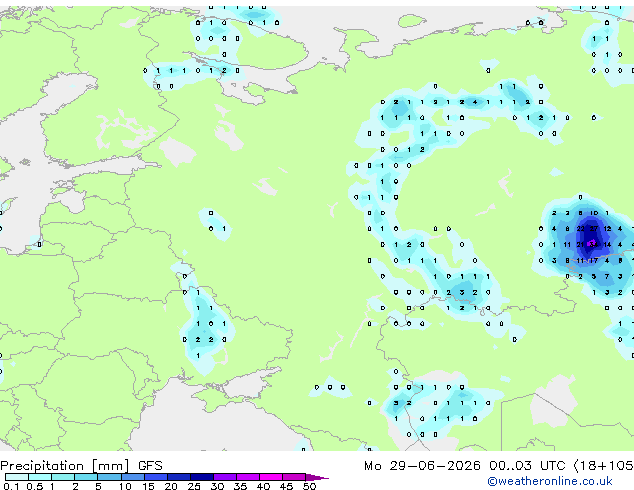634x490 pixels.
Task: Select the 5–10 mm legend color swatch
Action: click(x=109, y=477)
